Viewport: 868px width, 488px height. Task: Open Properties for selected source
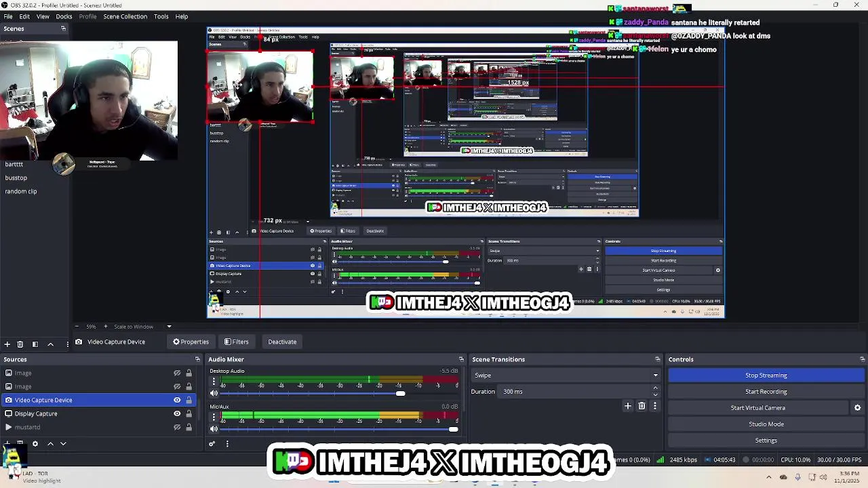tap(191, 342)
